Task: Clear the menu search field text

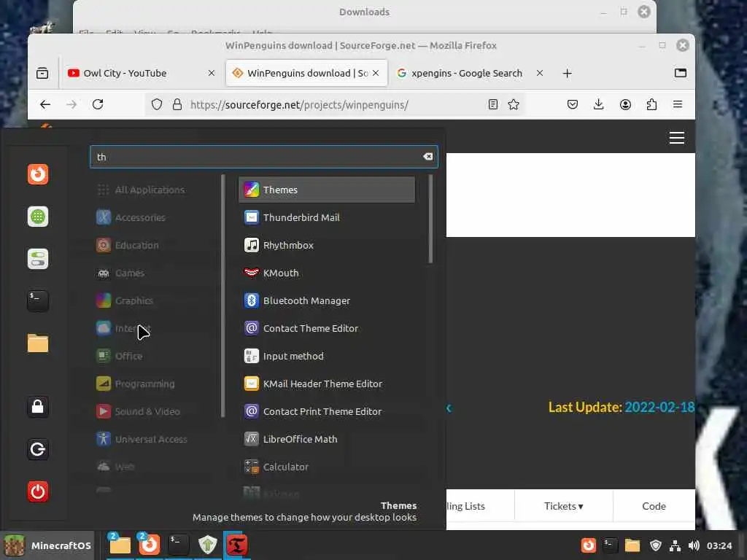Action: click(427, 157)
